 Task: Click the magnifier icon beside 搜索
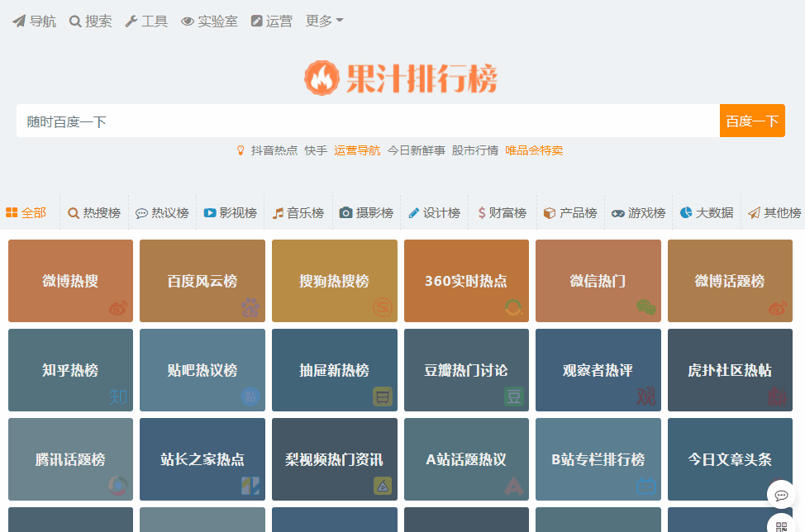(75, 21)
